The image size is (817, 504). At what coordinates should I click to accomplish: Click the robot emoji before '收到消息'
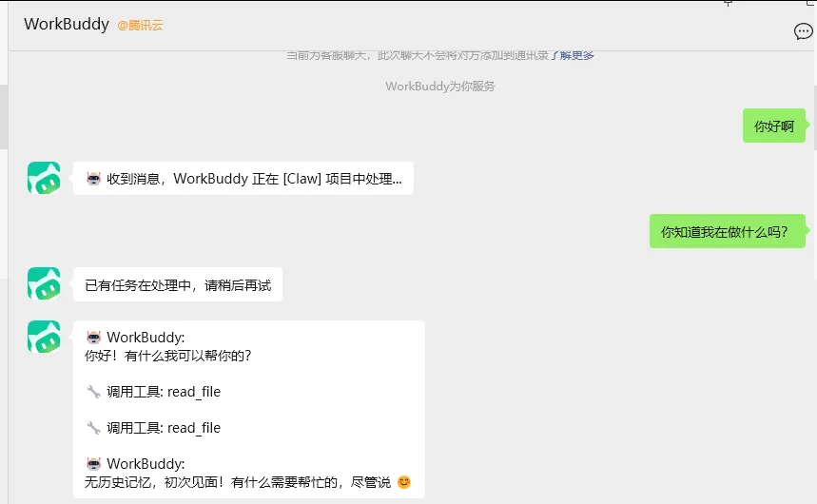pyautogui.click(x=94, y=178)
